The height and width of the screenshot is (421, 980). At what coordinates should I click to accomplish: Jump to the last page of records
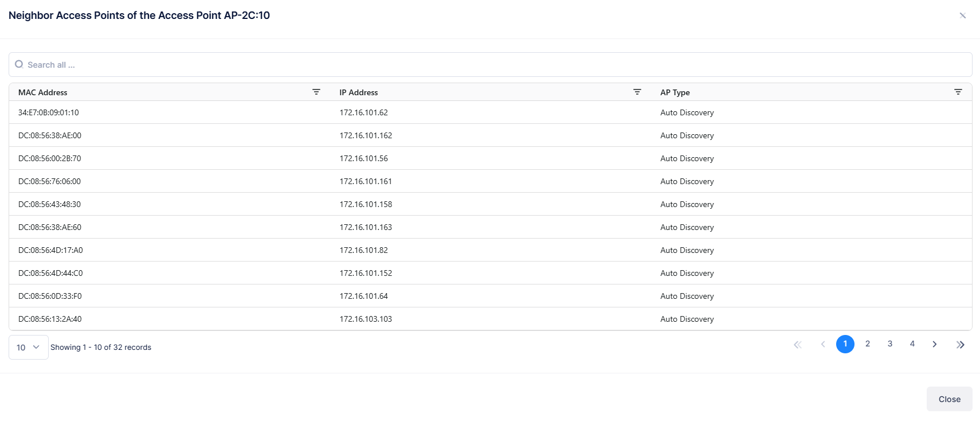tap(961, 344)
